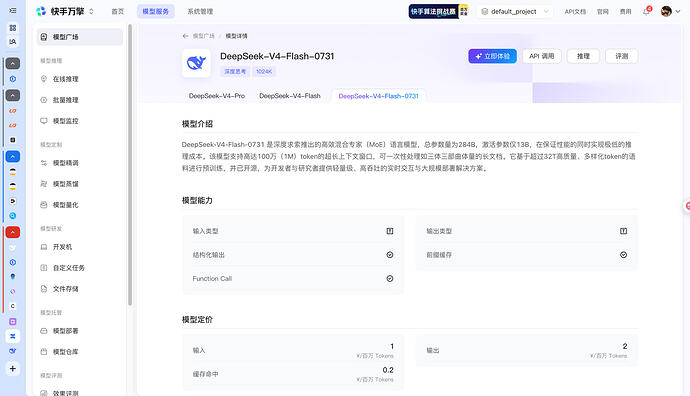Collapse the blue chevron folder in the left strip
Image resolution: width=690 pixels, height=396 pixels.
click(x=13, y=157)
